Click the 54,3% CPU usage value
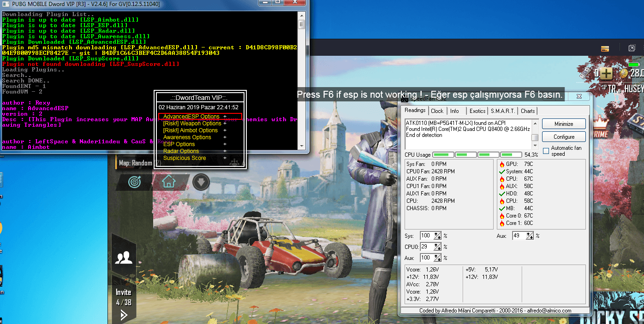Viewport: 644px width, 324px height. 531,155
